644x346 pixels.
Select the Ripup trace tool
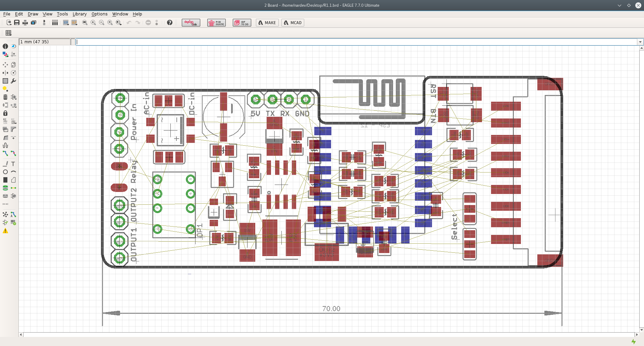(13, 153)
